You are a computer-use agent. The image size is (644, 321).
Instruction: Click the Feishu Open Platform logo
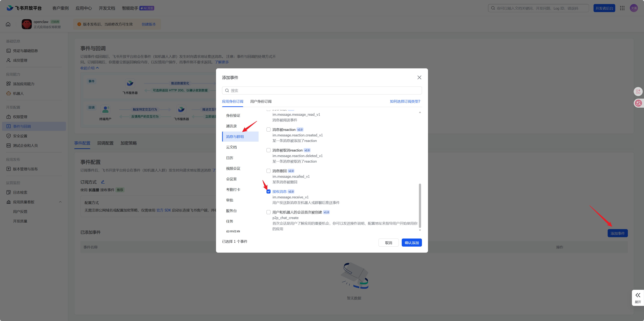point(24,8)
